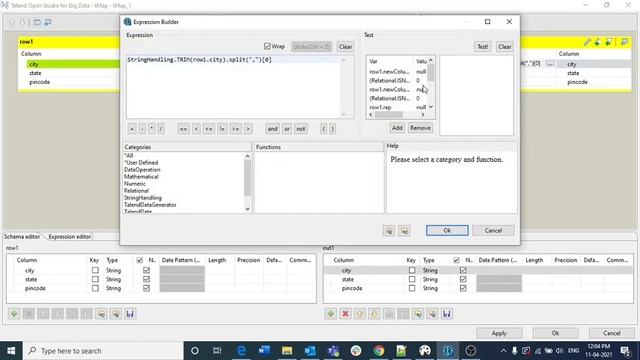Open Microsoft Edge from taskbar
This screenshot has height=360, width=640.
[242, 351]
